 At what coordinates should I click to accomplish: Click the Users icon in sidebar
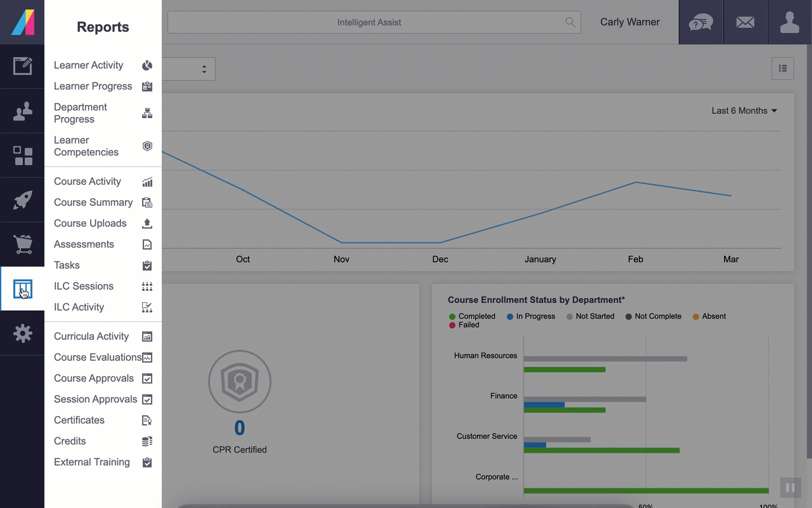(x=22, y=111)
